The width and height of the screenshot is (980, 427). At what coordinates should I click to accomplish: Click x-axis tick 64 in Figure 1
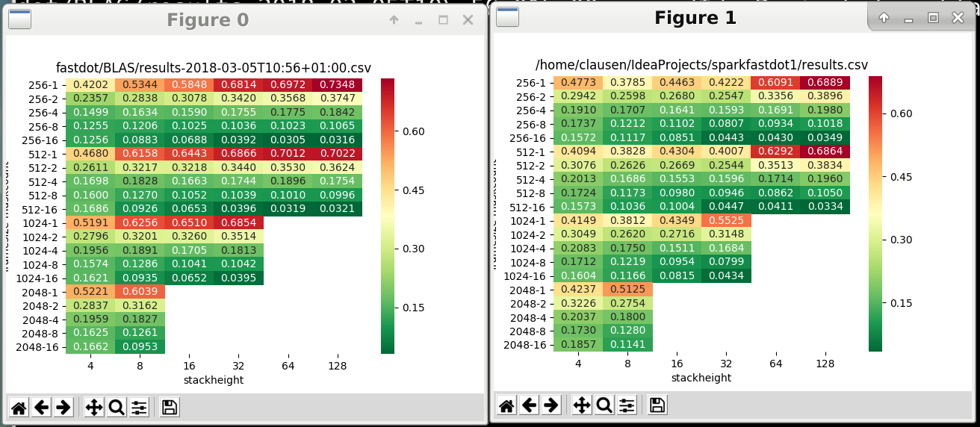tap(775, 364)
